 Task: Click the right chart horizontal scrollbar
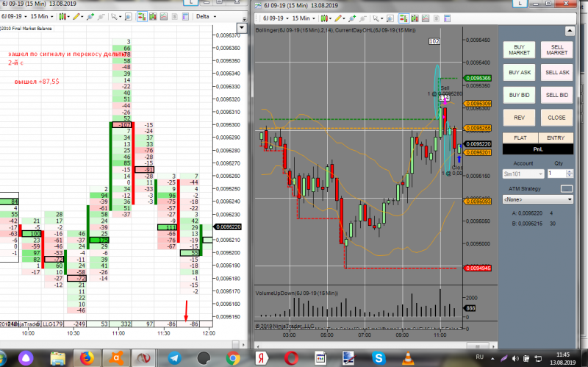click(x=376, y=346)
